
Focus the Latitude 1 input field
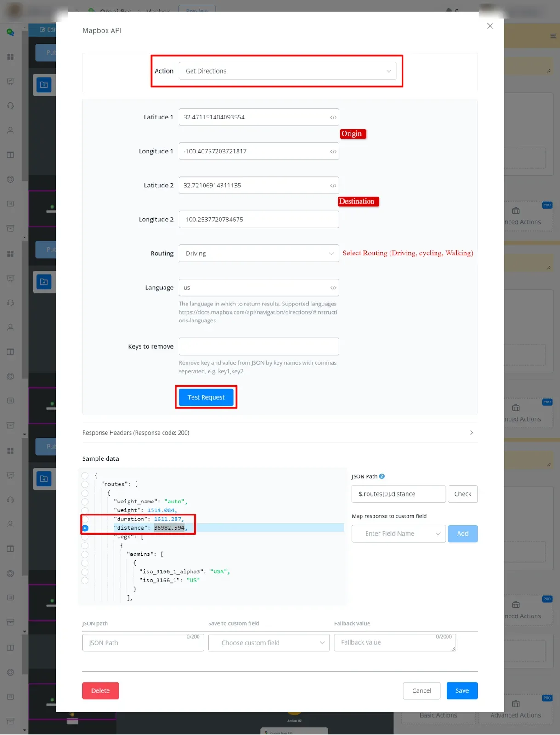coord(259,117)
